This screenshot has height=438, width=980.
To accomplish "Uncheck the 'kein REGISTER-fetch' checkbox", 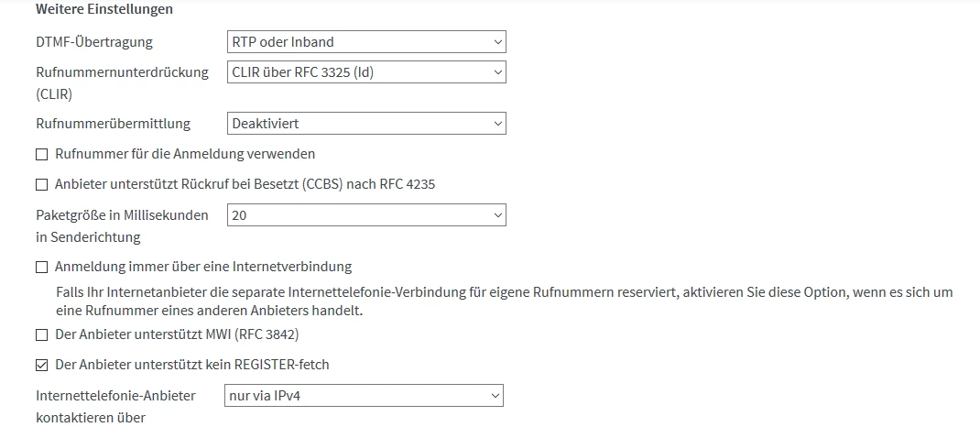I will coord(41,366).
